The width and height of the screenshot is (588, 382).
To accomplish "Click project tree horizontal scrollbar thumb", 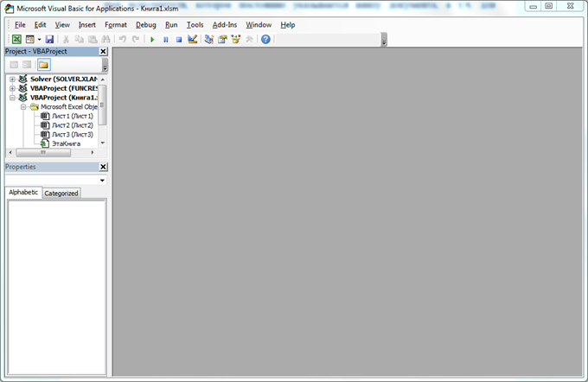I will pyautogui.click(x=43, y=153).
